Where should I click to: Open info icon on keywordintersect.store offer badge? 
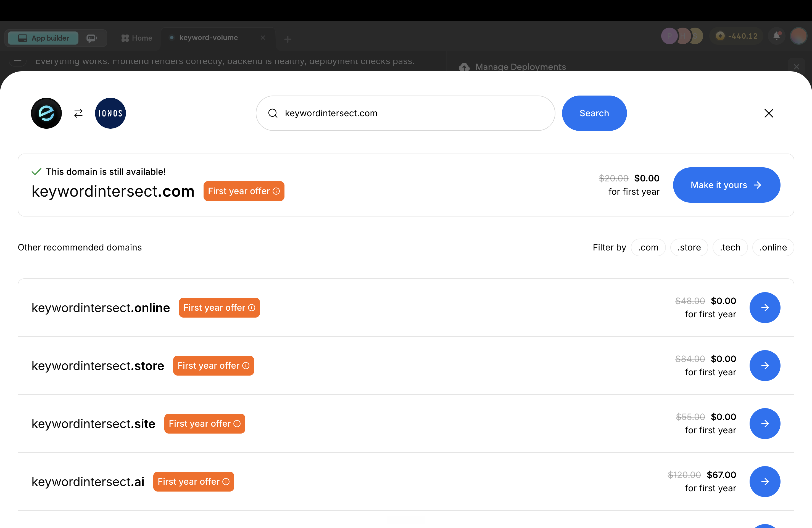[246, 366]
